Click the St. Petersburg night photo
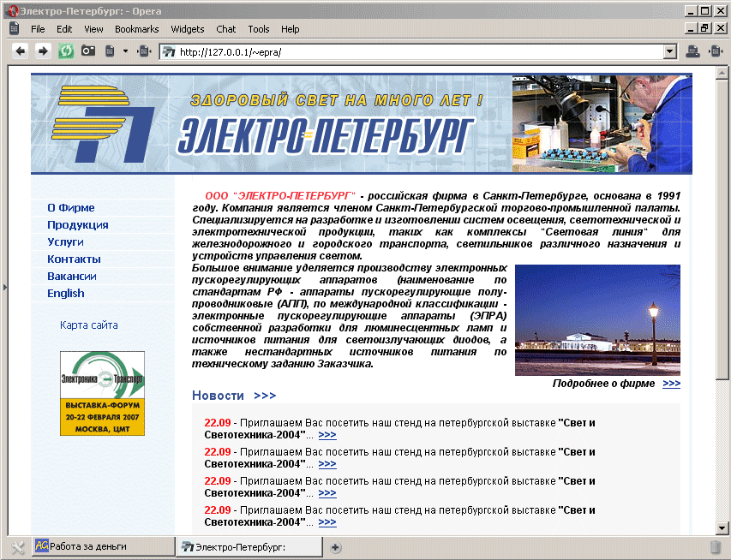Screen dimensions: 731x560 pyautogui.click(x=597, y=320)
